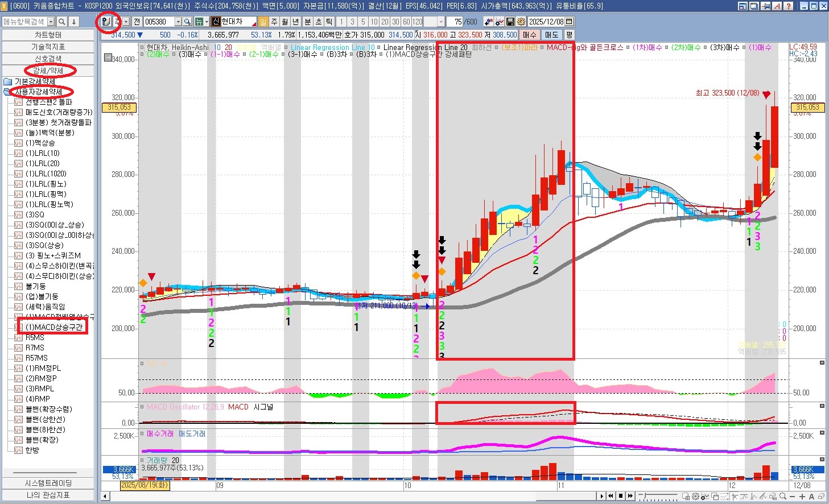Click the menu search magnifier icon
Screen dimensions: 829x504
pyautogui.click(x=63, y=22)
